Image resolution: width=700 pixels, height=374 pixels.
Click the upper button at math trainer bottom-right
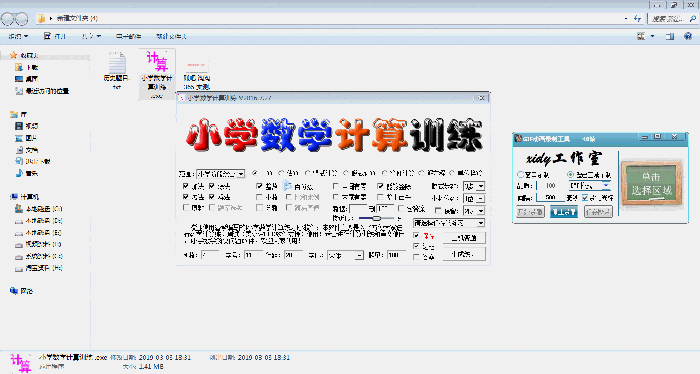tap(464, 238)
